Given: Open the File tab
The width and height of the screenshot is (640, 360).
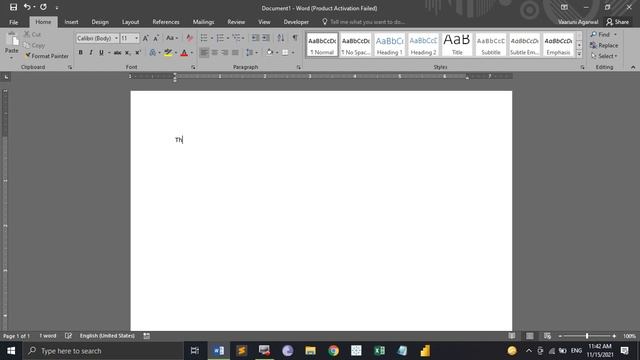Looking at the screenshot, I should (x=13, y=22).
